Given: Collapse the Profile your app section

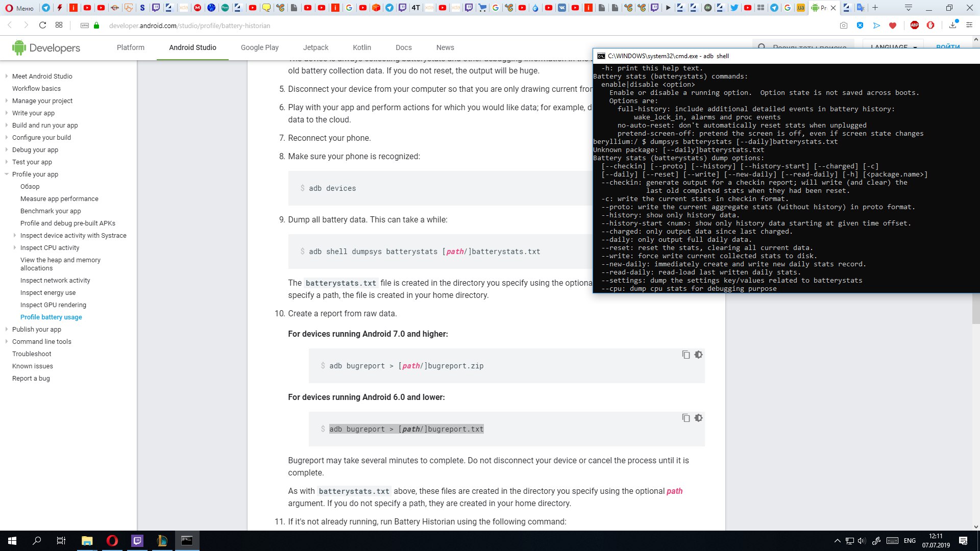Looking at the screenshot, I should coord(7,174).
